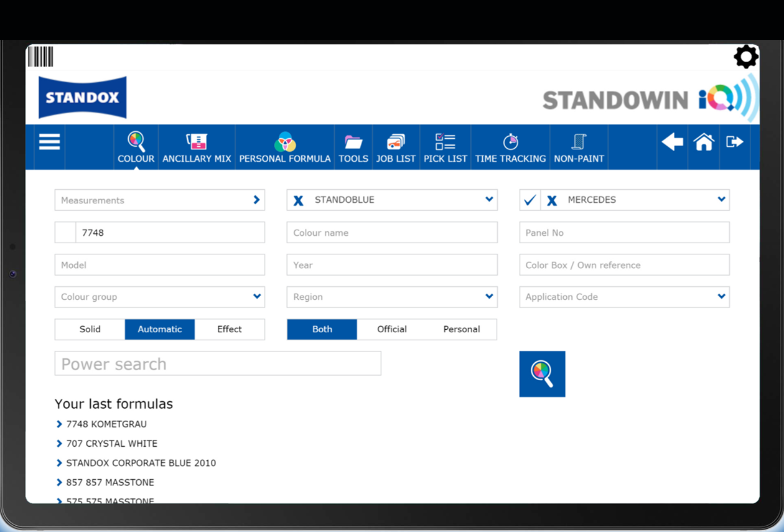The height and width of the screenshot is (532, 784).
Task: Select the Official formula filter
Action: tap(392, 329)
